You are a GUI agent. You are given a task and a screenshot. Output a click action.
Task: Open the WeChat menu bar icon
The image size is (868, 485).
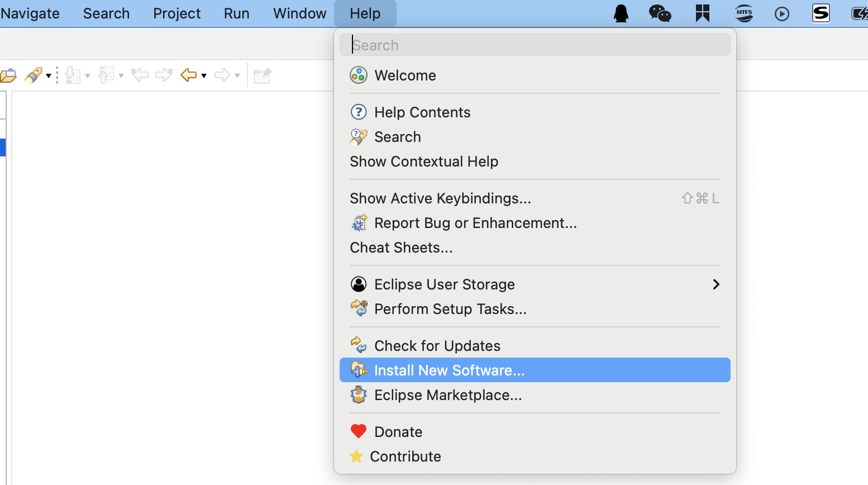(660, 13)
